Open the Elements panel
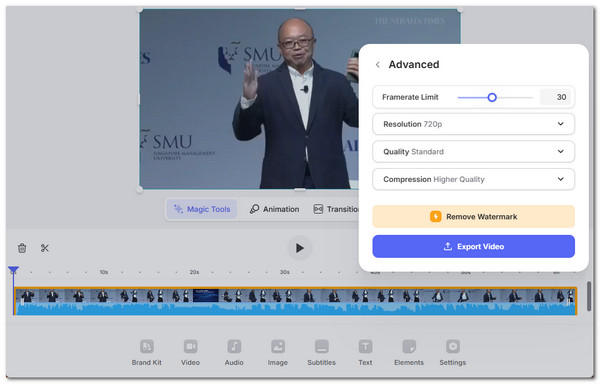Screen dimensions: 600x384 pos(409,353)
